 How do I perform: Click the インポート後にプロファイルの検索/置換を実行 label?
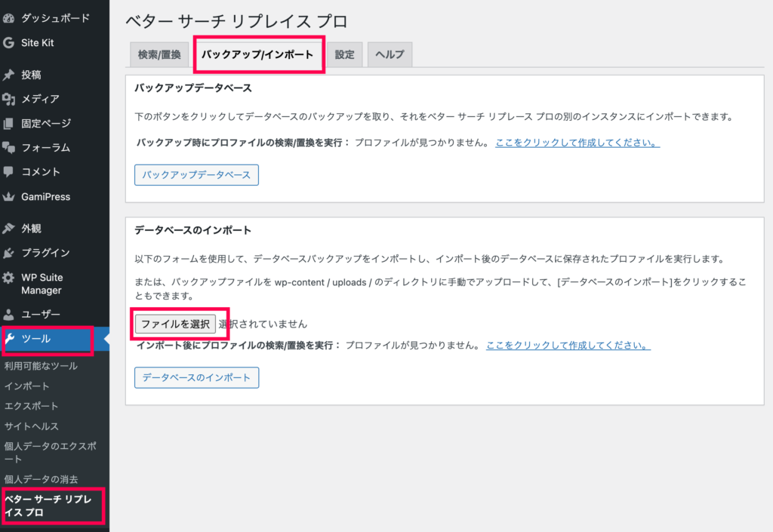(238, 346)
